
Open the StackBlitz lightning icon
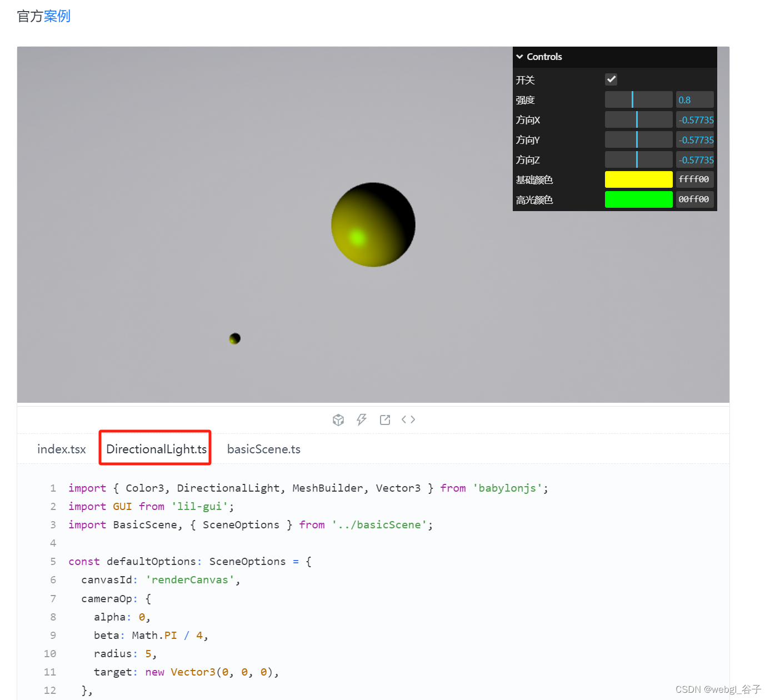(x=362, y=419)
